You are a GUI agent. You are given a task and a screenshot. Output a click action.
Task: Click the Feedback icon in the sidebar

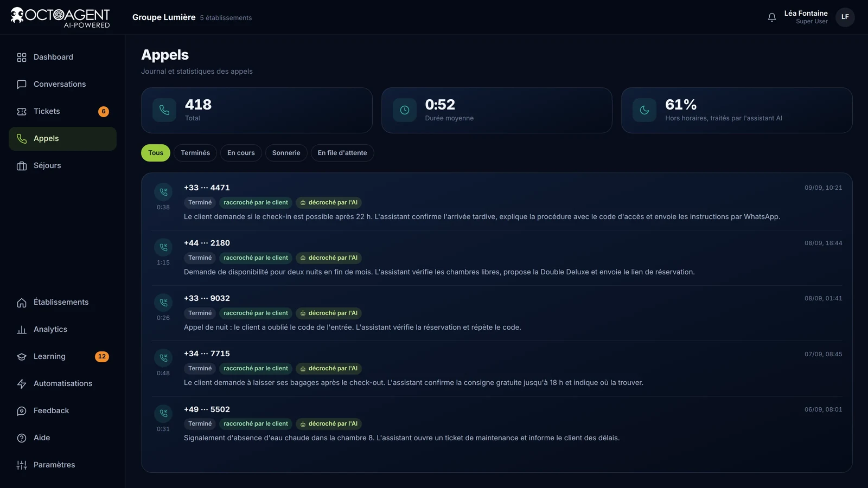(22, 411)
